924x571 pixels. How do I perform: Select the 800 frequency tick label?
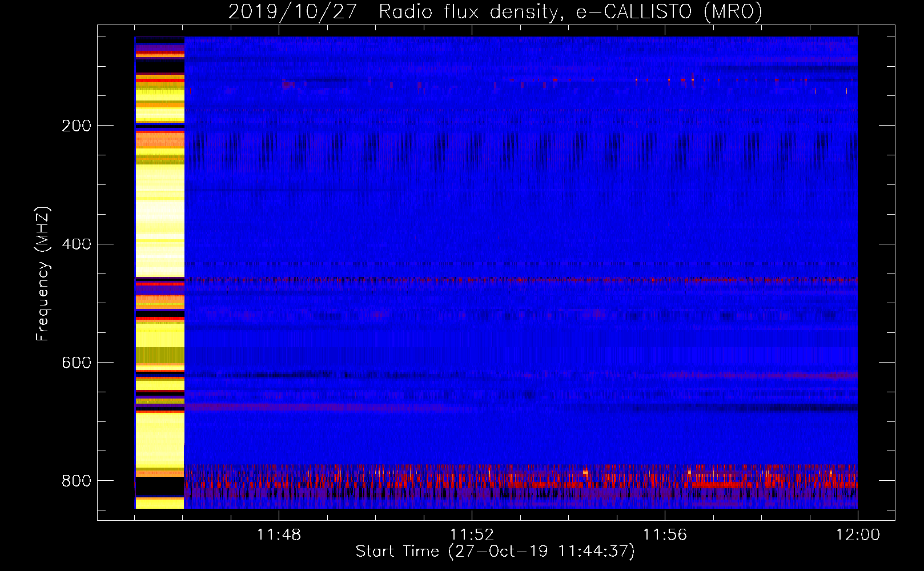pyautogui.click(x=77, y=481)
